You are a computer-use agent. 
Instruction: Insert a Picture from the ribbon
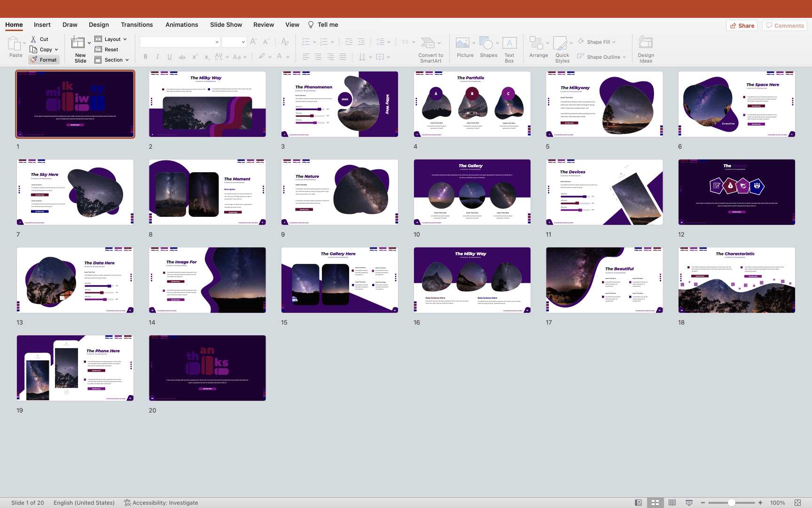(x=463, y=44)
